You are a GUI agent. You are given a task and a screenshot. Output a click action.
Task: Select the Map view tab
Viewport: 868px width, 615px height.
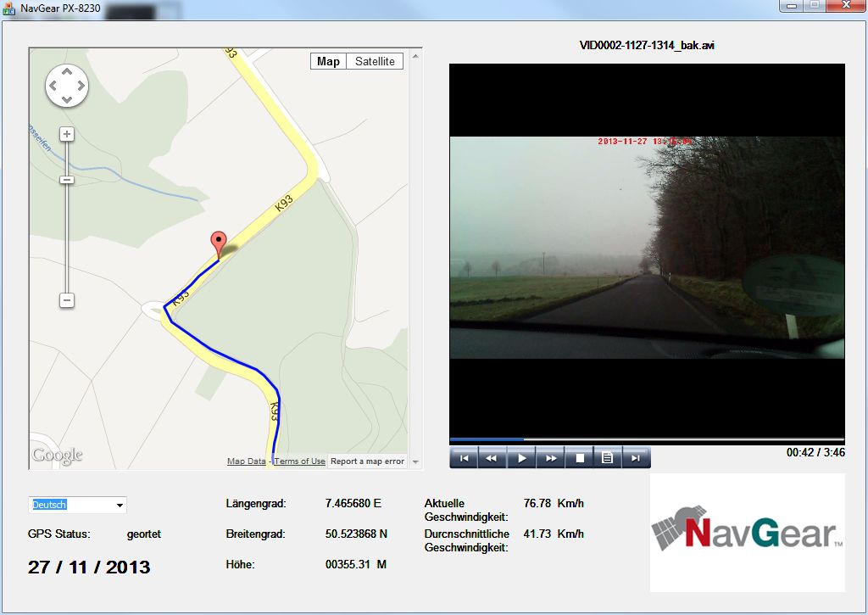pos(328,62)
